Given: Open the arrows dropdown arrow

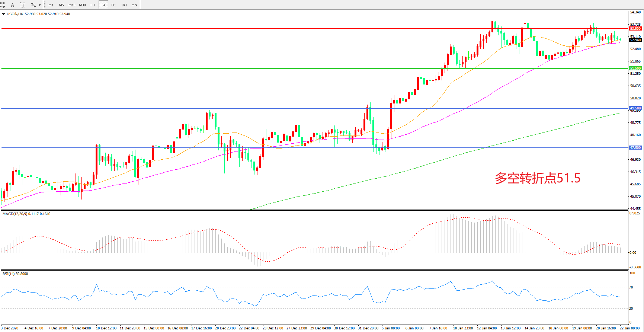Looking at the screenshot, I should click(x=39, y=5).
